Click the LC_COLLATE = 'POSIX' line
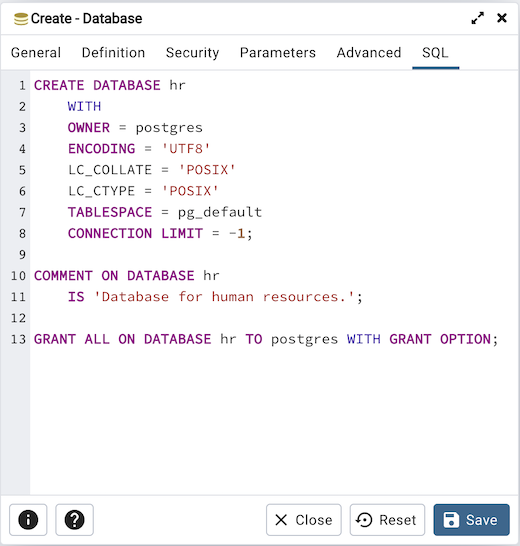Viewport: 520px width, 546px height. tap(152, 170)
